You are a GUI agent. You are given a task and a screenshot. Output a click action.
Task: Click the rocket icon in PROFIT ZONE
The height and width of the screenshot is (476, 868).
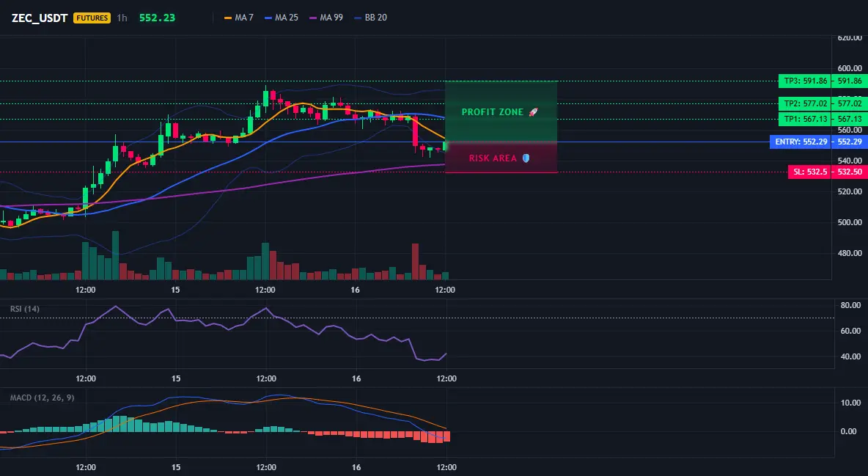tap(533, 112)
